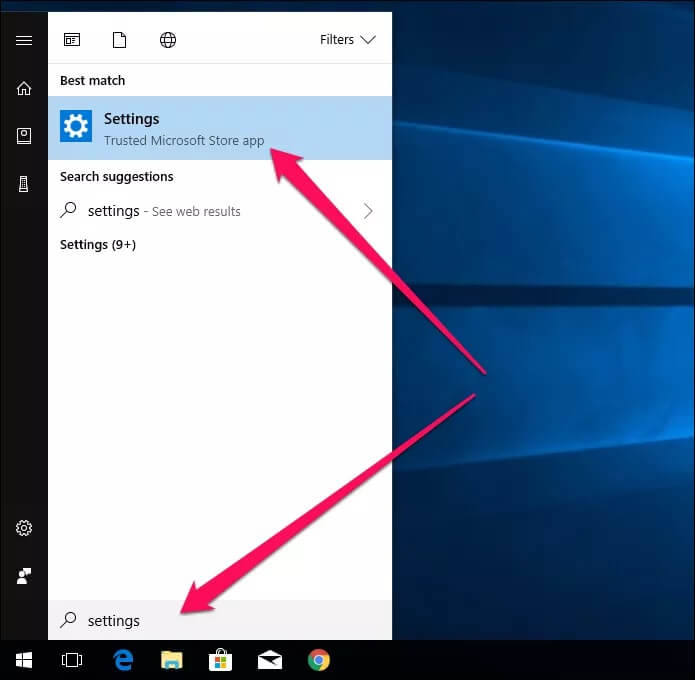Open Task View on the taskbar
The width and height of the screenshot is (695, 680).
(72, 660)
